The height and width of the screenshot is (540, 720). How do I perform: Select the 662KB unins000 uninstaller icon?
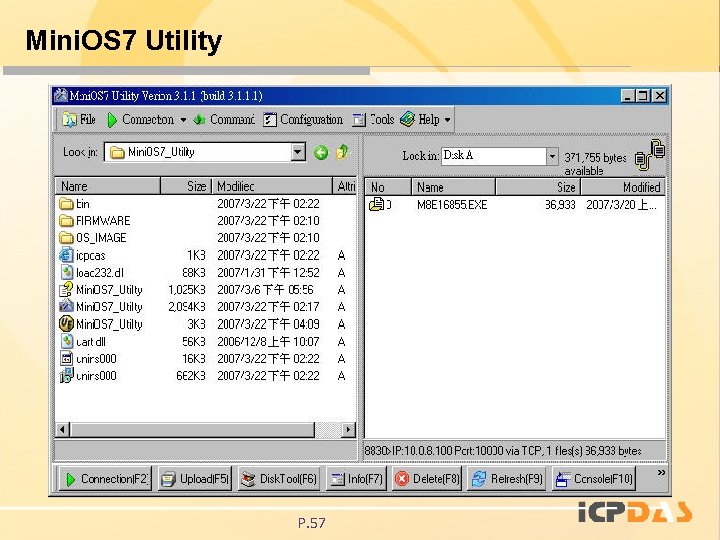click(x=66, y=376)
